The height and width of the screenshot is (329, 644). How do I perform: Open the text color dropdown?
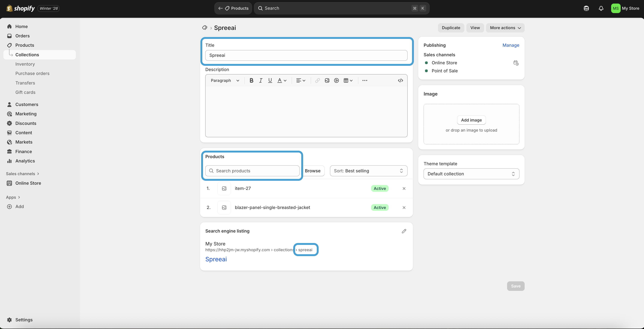282,80
